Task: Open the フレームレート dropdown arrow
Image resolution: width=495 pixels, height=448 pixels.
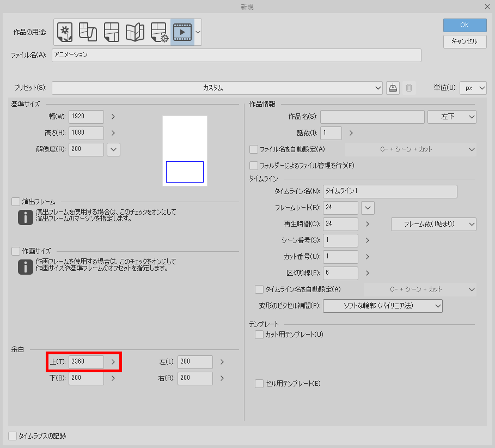Action: 367,208
